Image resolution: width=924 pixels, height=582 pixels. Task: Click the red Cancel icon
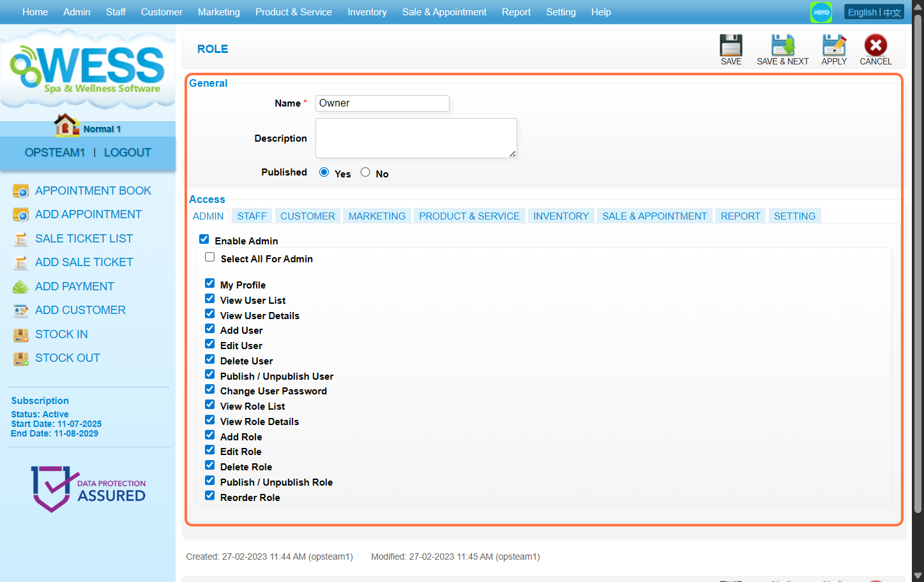(x=875, y=45)
